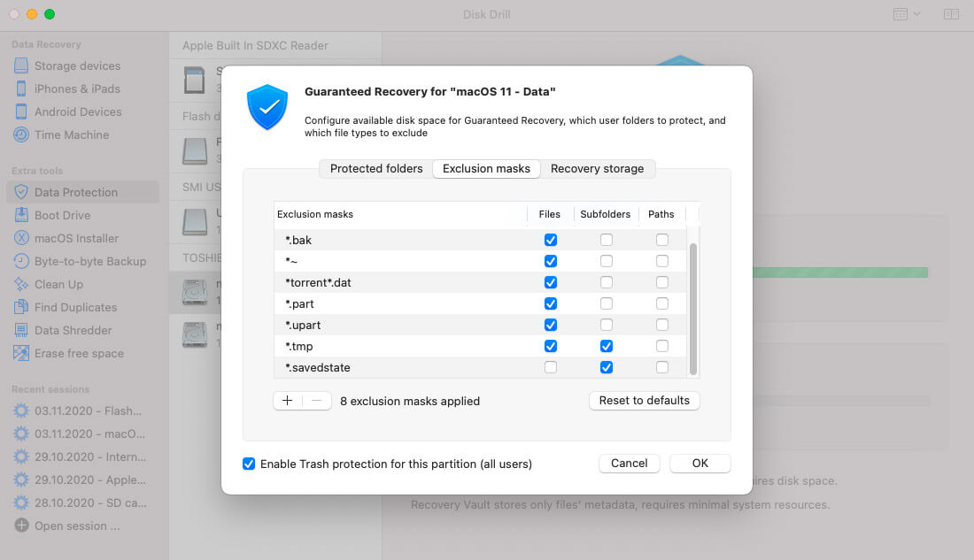Screen dimensions: 974x560
Task: Switch to Protected folders tab
Action: click(x=375, y=169)
